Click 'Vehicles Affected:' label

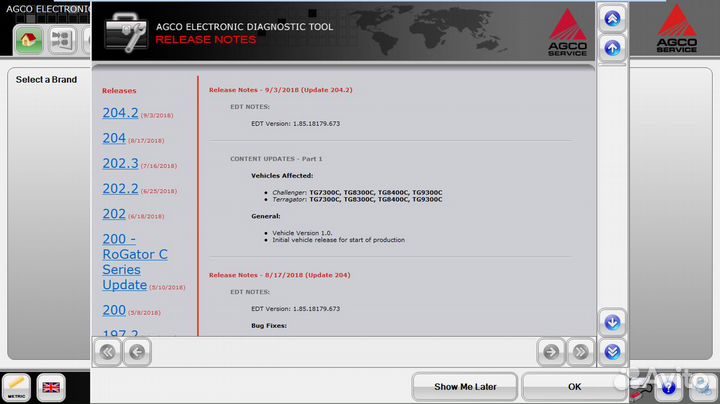click(x=282, y=175)
